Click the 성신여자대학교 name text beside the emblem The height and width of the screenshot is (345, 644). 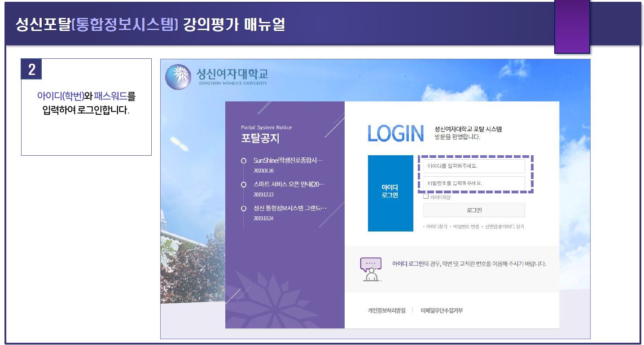(232, 74)
